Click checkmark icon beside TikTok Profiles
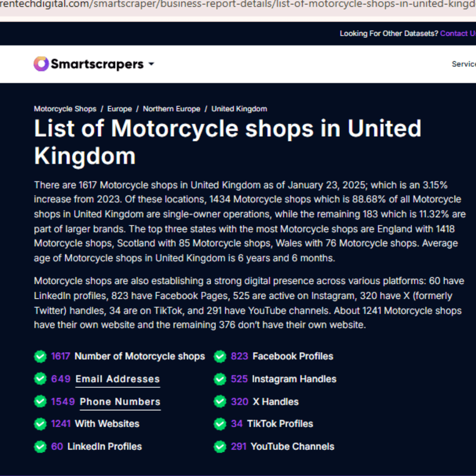The height and width of the screenshot is (476, 476). pos(220,424)
